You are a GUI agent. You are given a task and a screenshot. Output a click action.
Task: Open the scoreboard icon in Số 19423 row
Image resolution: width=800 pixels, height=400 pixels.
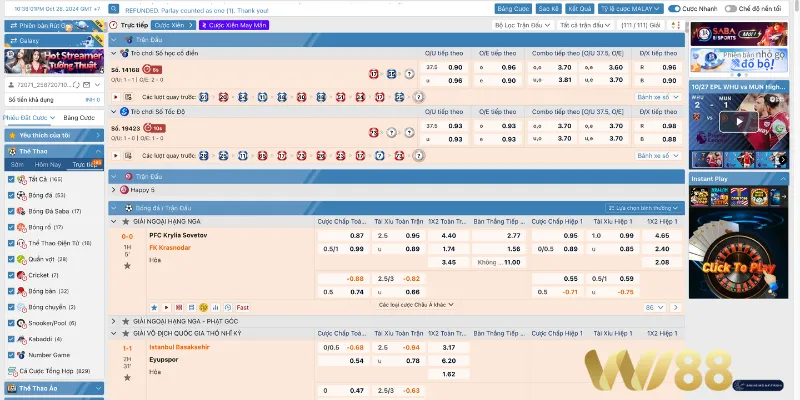pyautogui.click(x=128, y=156)
